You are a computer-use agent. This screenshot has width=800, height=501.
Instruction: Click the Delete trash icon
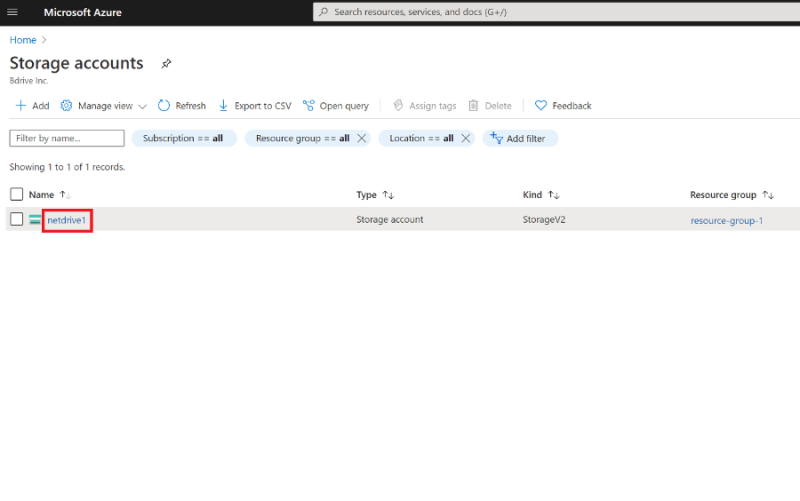(473, 106)
